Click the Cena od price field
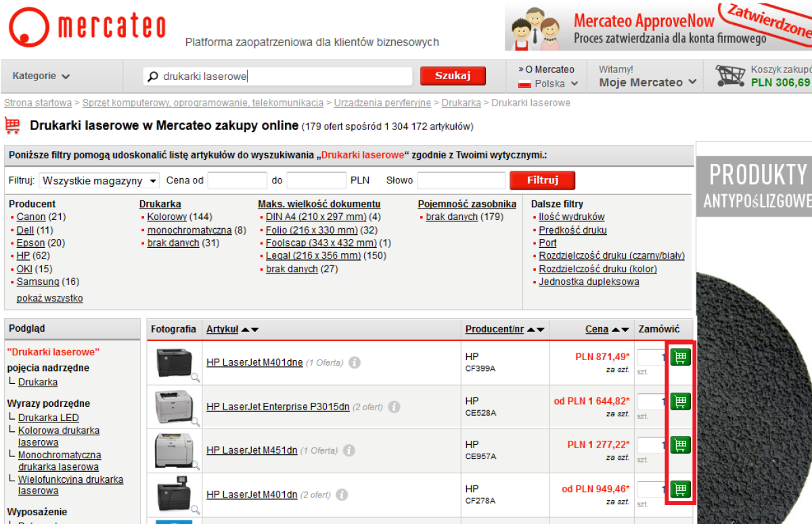 (x=238, y=181)
